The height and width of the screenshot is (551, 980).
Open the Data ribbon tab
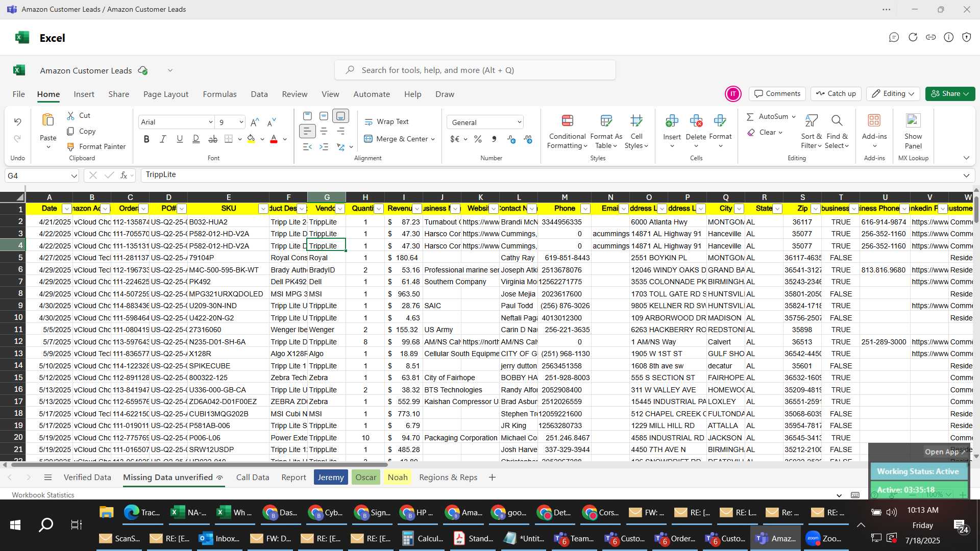pyautogui.click(x=259, y=94)
